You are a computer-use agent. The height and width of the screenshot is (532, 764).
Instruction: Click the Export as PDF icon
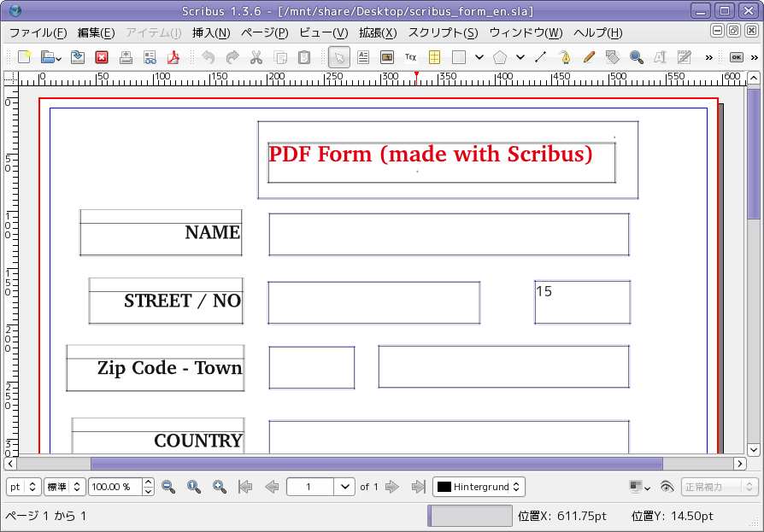(x=173, y=57)
